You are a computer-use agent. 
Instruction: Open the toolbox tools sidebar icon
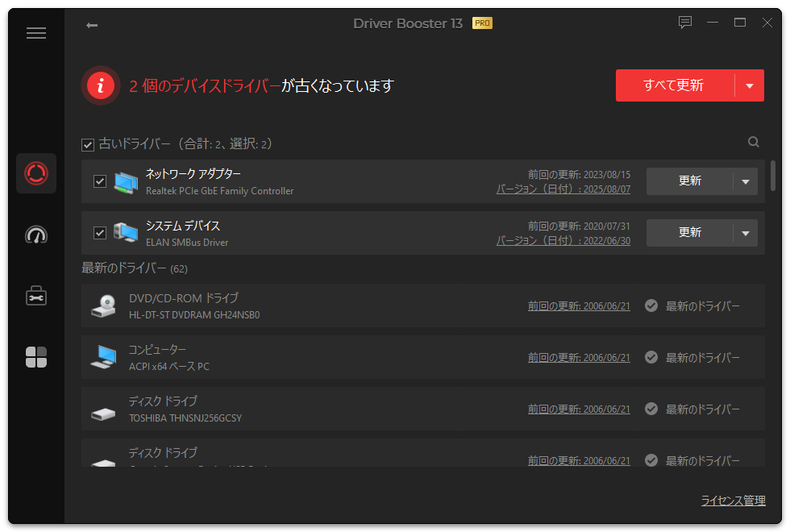[x=36, y=296]
